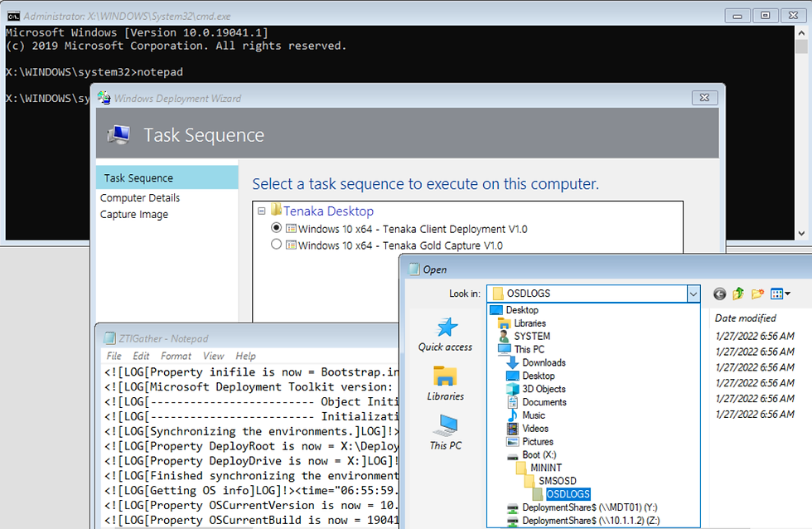This screenshot has width=812, height=529.
Task: Choose Pictures in the Look in list
Action: (538, 441)
